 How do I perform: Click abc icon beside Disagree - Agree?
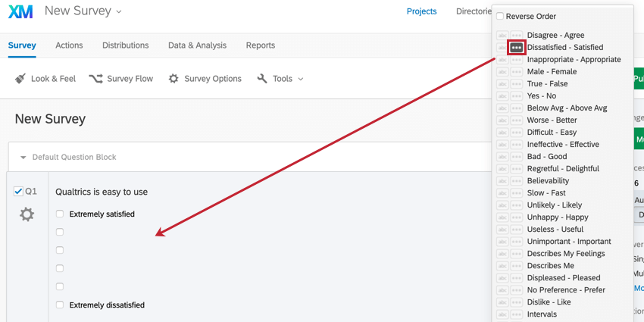(x=502, y=36)
